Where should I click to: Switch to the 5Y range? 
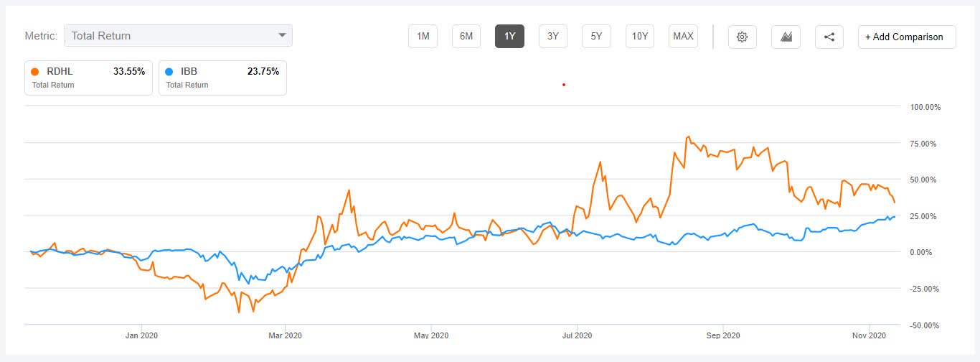[x=596, y=36]
